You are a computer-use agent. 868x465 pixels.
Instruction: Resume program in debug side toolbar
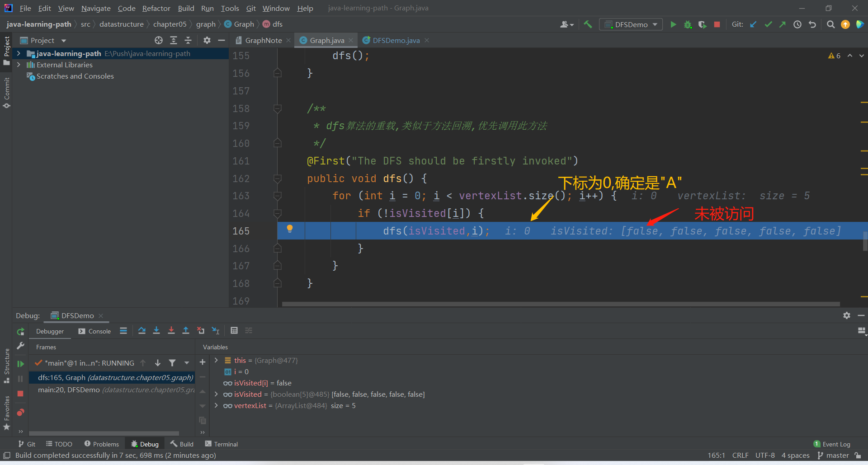tap(20, 363)
